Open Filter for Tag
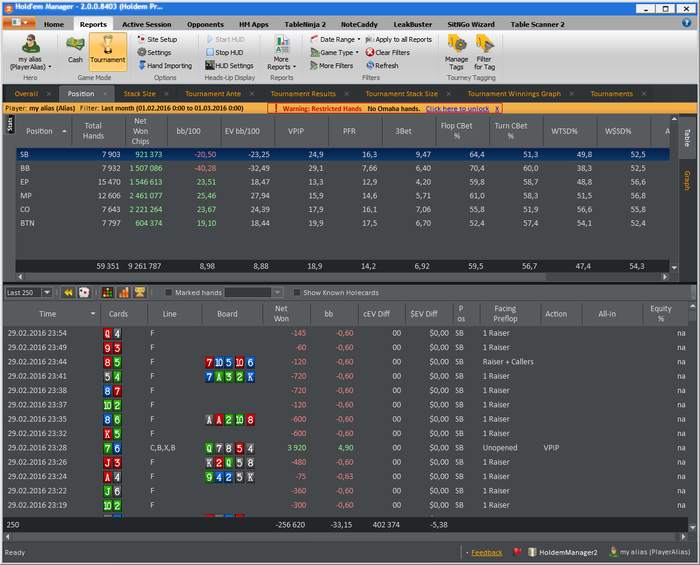Screen dimensions: 700x565 484,53
